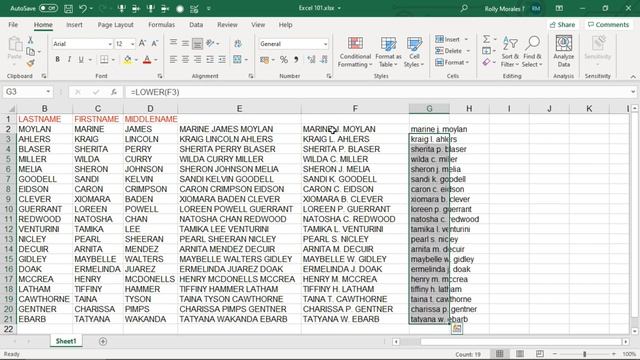This screenshot has height=360, width=640.
Task: Click Increase Decimal icon
Action: point(311,60)
